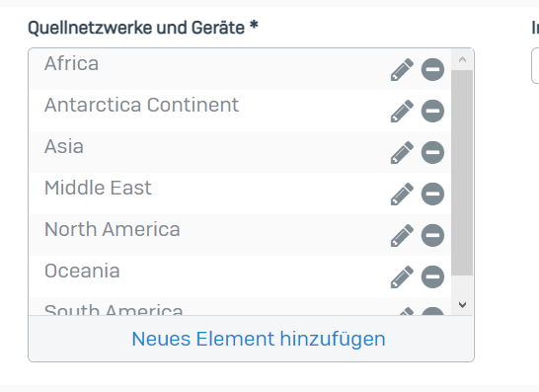Remove Middle East from the list
539x392 pixels.
[432, 194]
